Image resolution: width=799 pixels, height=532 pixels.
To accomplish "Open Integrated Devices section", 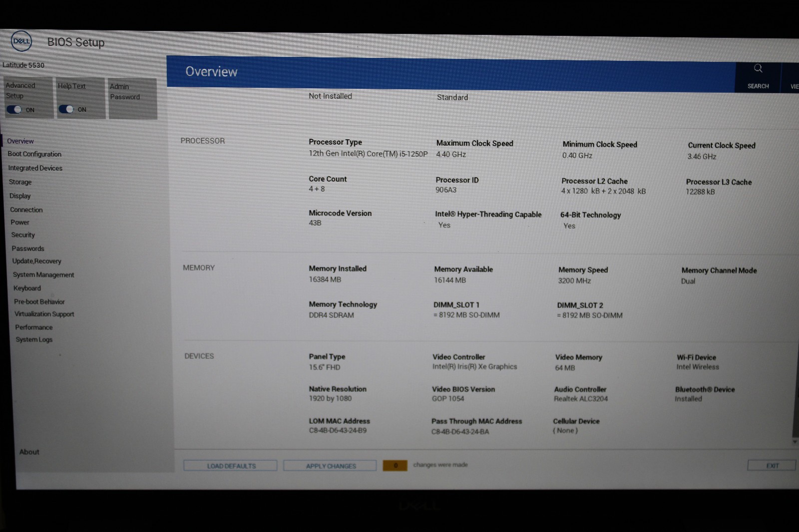I will point(35,168).
